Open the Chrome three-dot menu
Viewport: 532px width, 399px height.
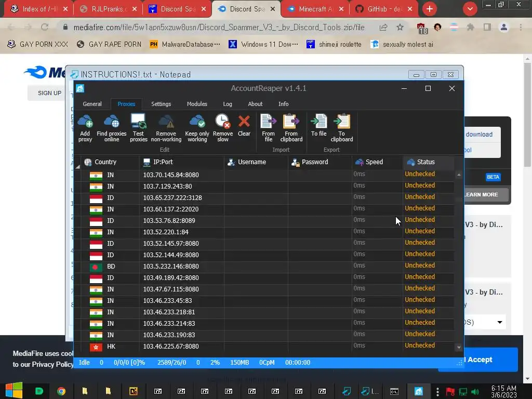[521, 27]
